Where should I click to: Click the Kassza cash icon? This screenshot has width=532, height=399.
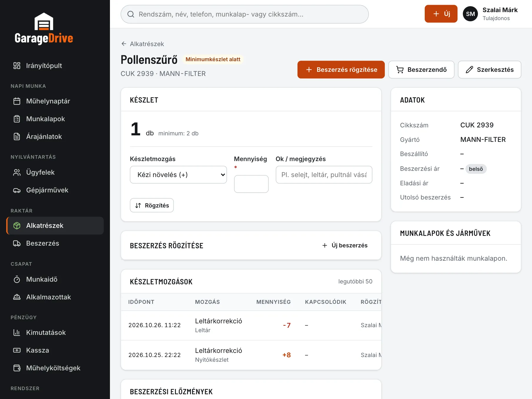click(17, 350)
